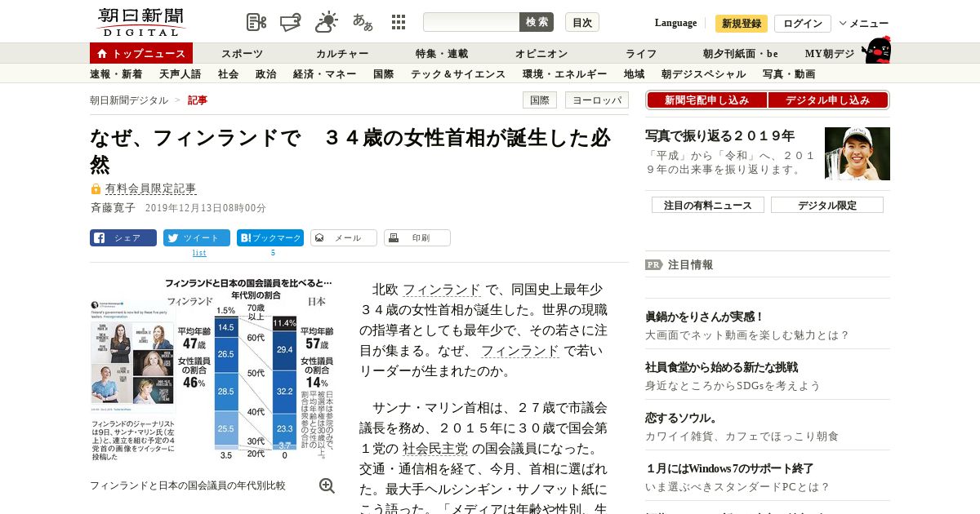The width and height of the screenshot is (980, 514).
Task: Click the ヨーロッパ category tag
Action: tap(596, 100)
